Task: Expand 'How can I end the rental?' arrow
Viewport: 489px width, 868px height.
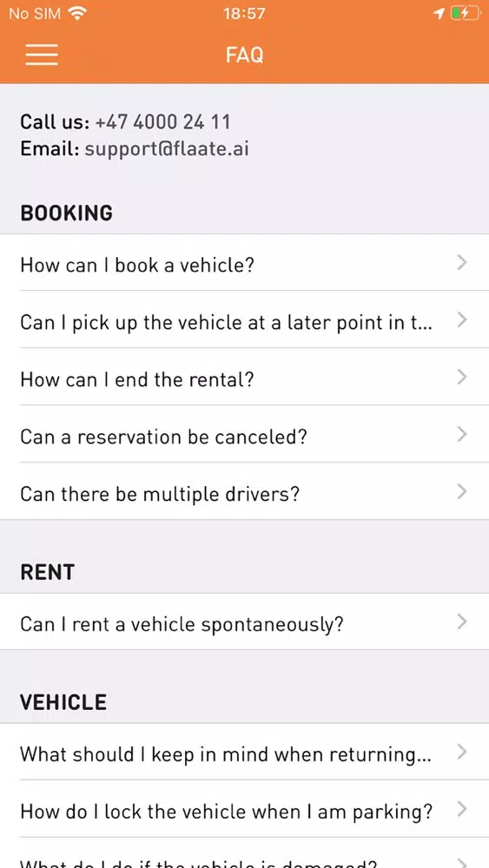Action: coord(462,378)
